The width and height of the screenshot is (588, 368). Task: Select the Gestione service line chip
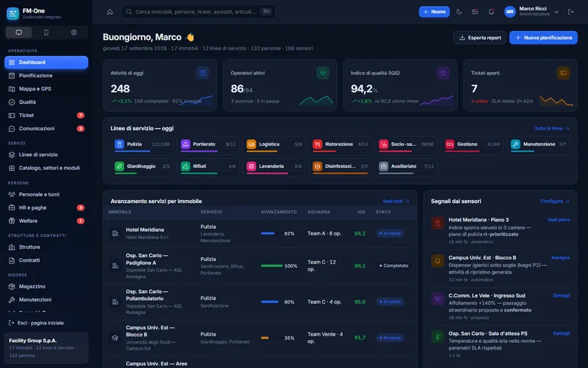point(473,145)
